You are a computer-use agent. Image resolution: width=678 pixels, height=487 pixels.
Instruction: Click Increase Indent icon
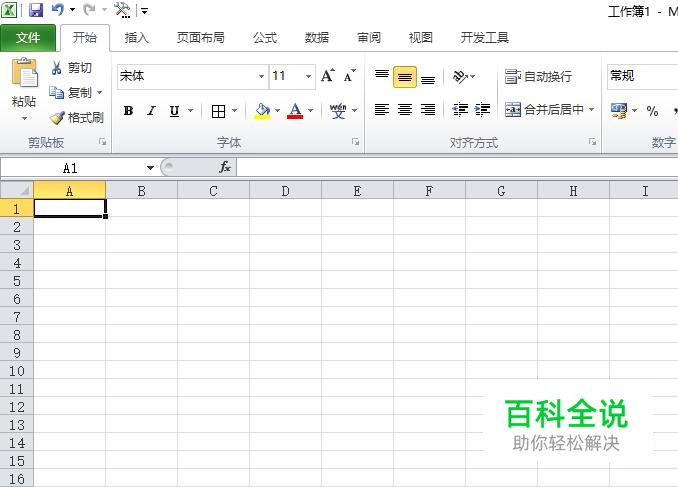pyautogui.click(x=482, y=110)
